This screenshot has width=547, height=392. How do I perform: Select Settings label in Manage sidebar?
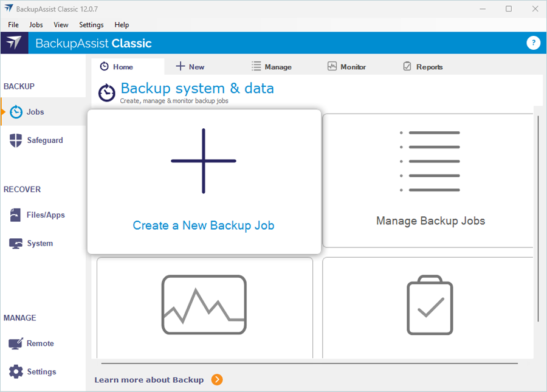pyautogui.click(x=41, y=372)
